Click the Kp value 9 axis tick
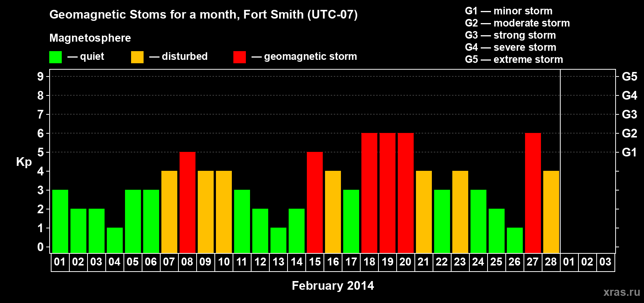The height and width of the screenshot is (303, 644). click(41, 77)
